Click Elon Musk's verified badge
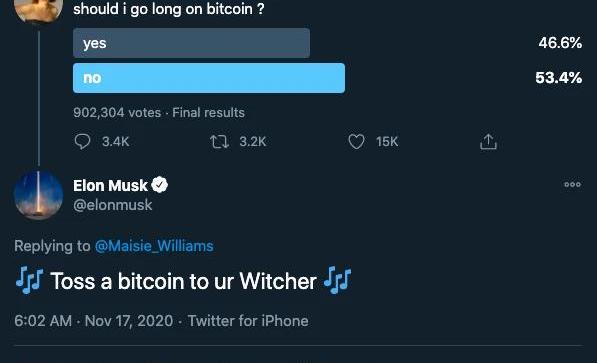This screenshot has width=597, height=363. [160, 185]
